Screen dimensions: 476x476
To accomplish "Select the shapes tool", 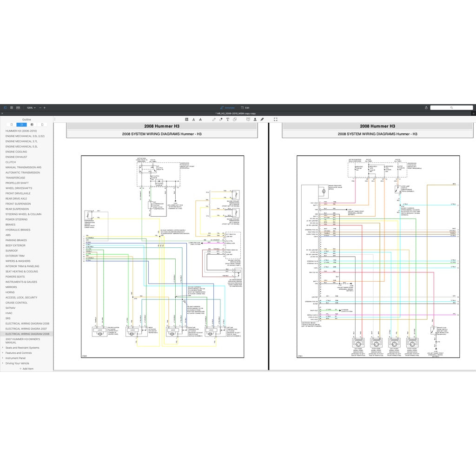I will click(235, 119).
